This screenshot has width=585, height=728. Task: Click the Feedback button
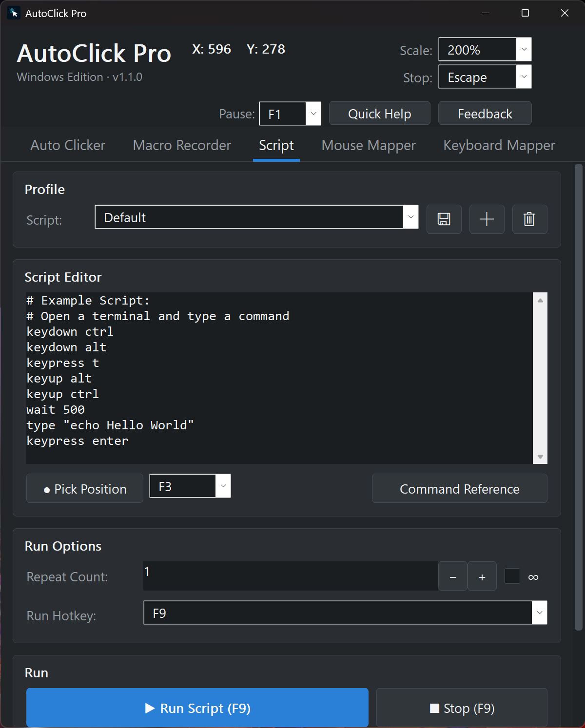click(x=485, y=114)
